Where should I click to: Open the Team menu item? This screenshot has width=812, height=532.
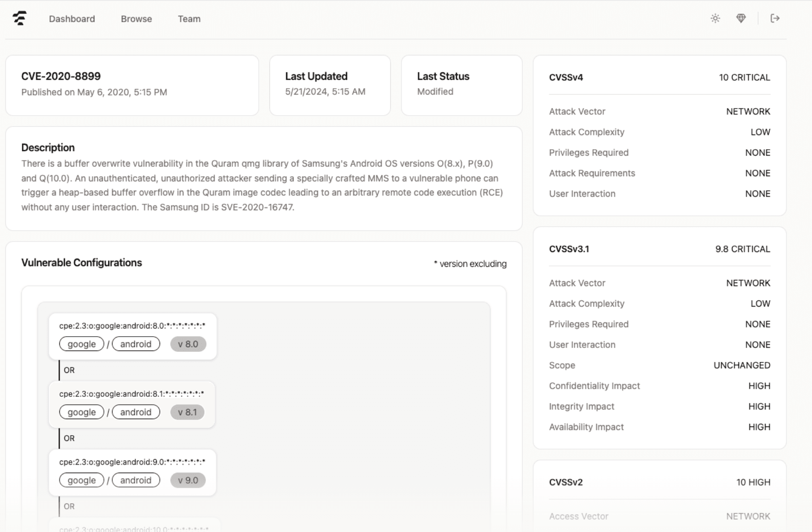[189, 19]
